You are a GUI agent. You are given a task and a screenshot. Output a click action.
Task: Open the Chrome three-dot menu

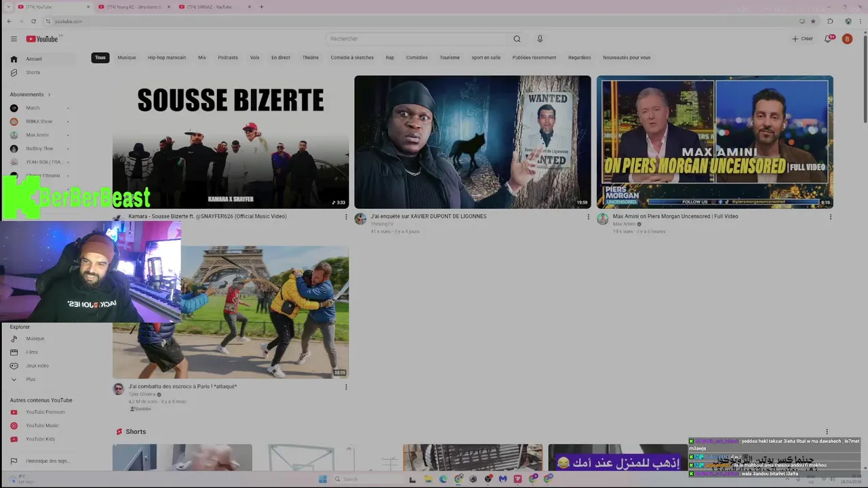[x=860, y=21]
